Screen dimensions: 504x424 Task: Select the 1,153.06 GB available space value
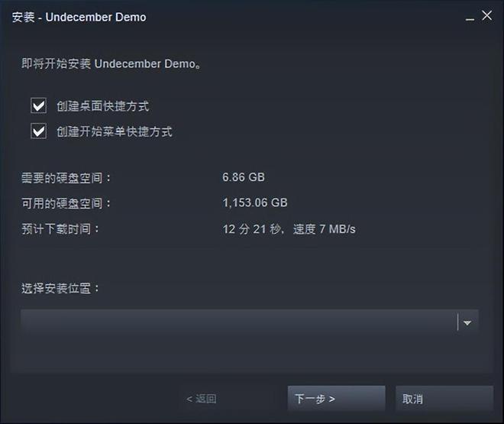point(255,202)
